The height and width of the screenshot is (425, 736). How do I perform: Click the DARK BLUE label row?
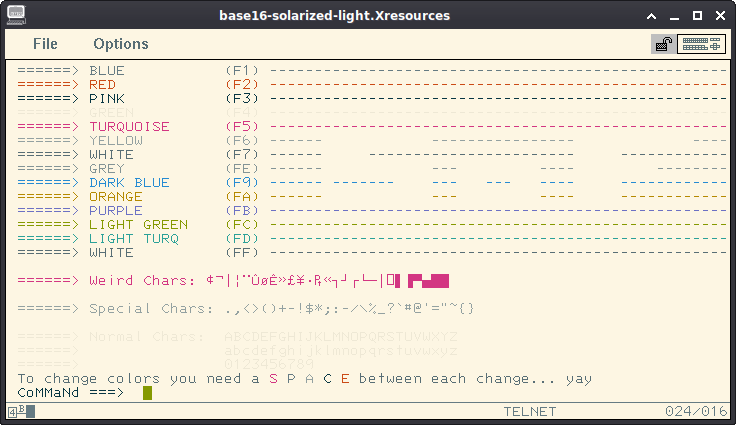(130, 183)
